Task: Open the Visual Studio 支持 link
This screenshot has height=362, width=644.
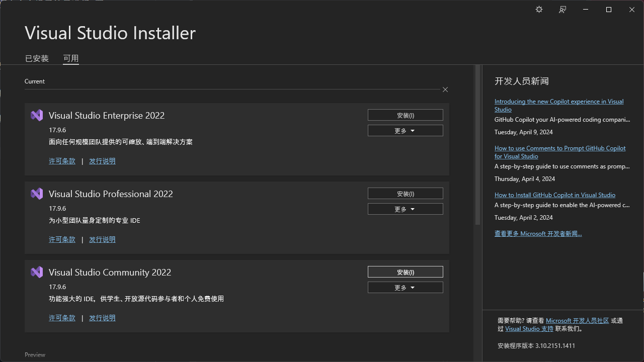Action: point(529,328)
